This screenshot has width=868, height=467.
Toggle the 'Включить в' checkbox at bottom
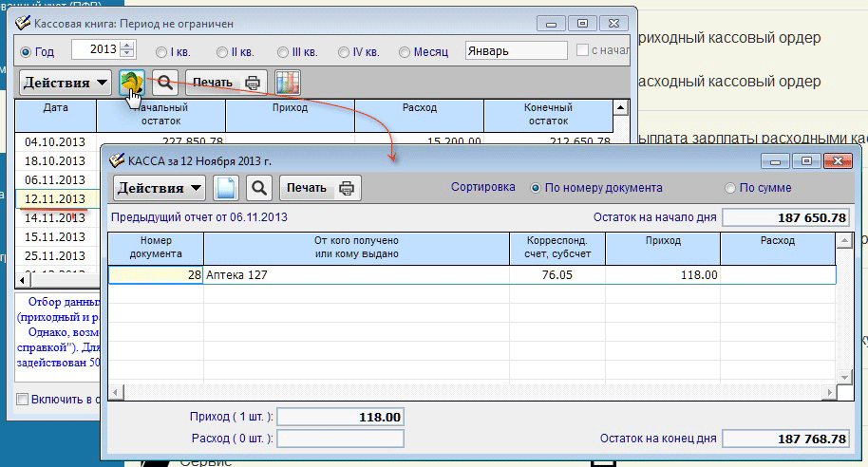pos(22,399)
